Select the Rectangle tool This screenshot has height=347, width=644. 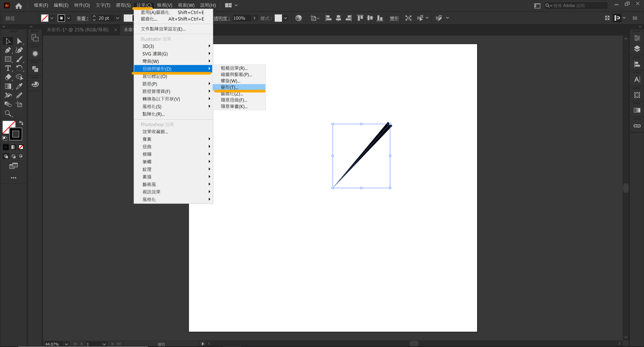[x=8, y=59]
